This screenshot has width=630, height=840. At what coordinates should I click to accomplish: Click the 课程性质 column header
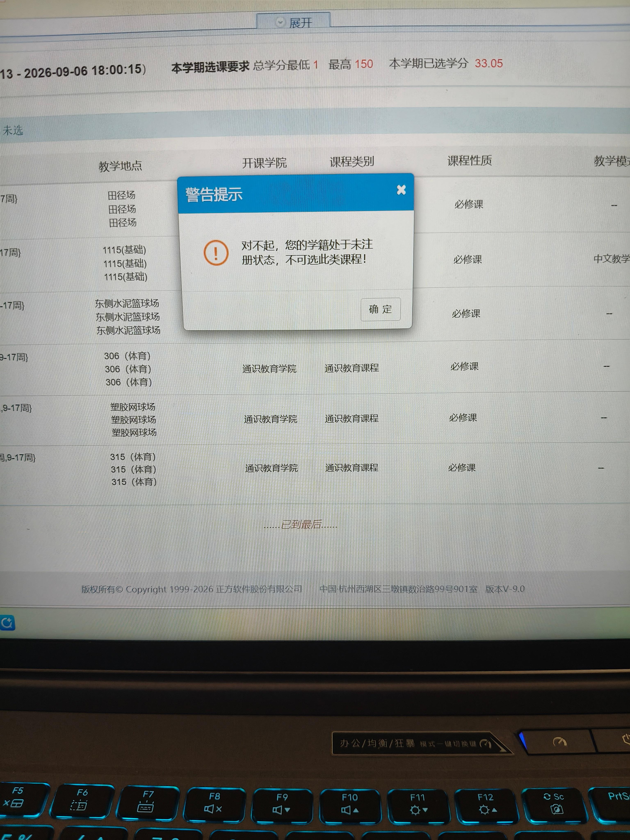[469, 161]
